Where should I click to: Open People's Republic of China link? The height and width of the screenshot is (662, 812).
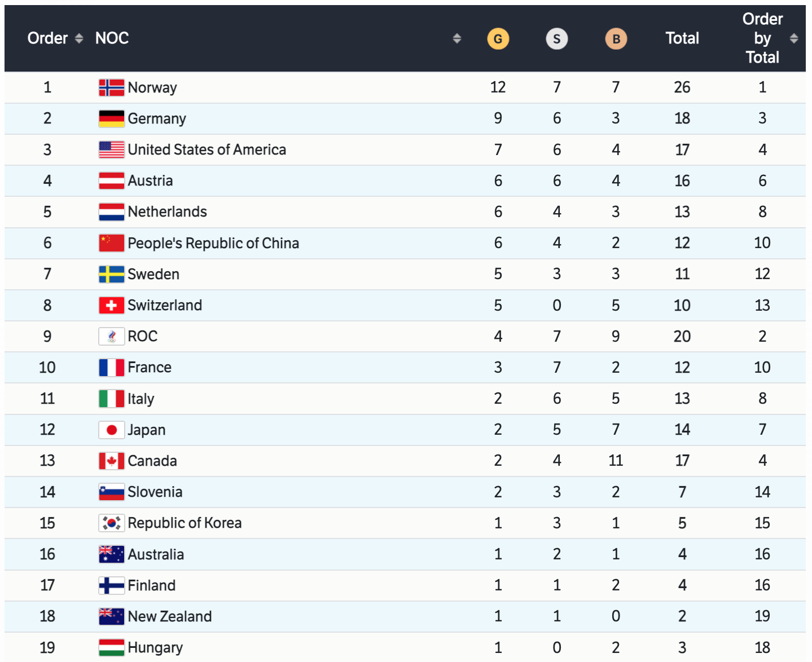point(213,243)
